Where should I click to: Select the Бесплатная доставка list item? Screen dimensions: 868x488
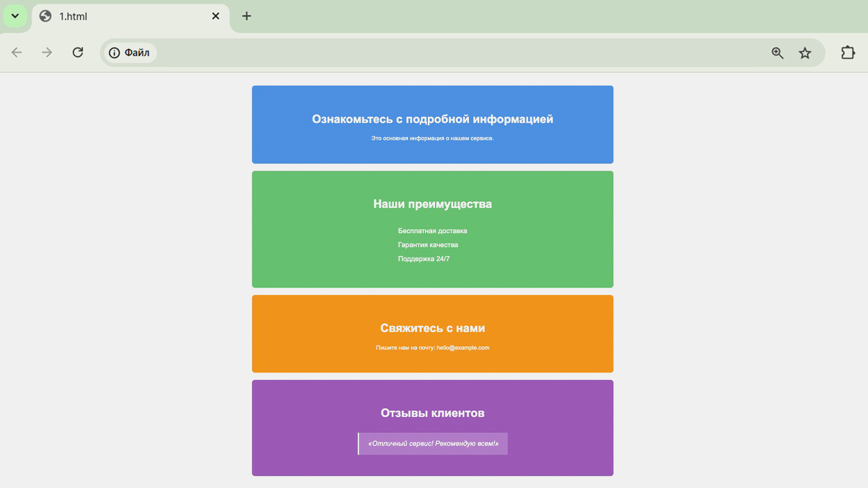(432, 230)
